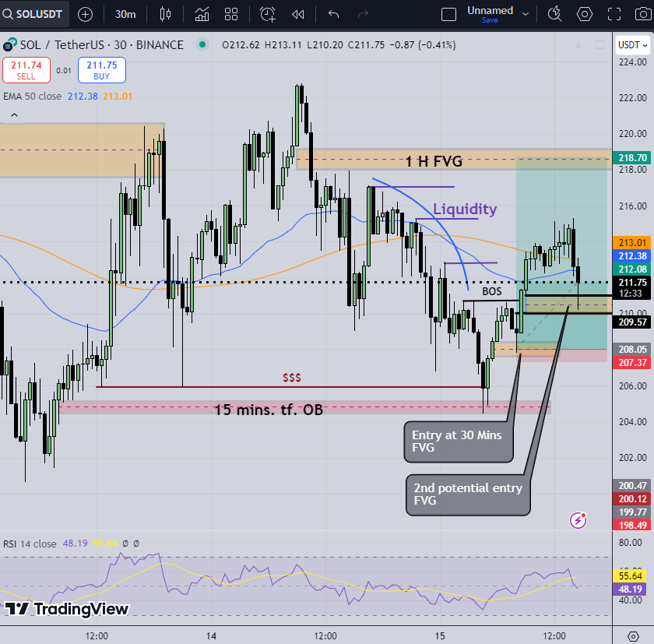Toggle green market status dot
654x644 pixels.
pos(202,44)
